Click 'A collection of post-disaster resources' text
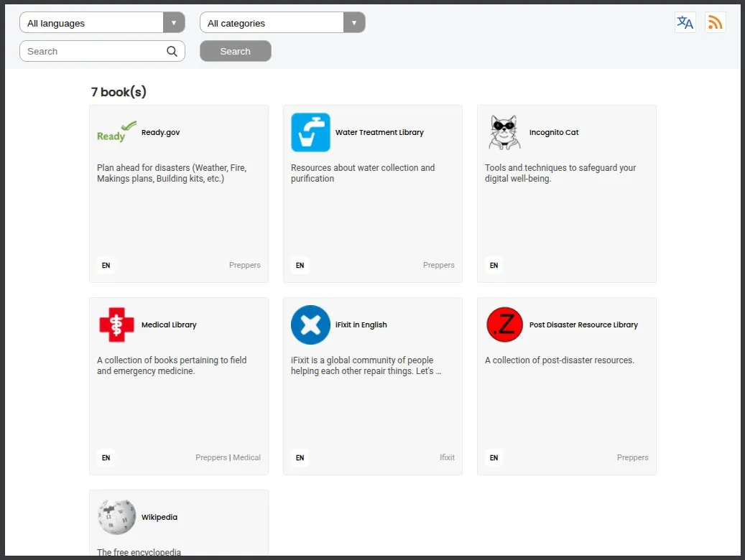The width and height of the screenshot is (745, 560). (559, 360)
